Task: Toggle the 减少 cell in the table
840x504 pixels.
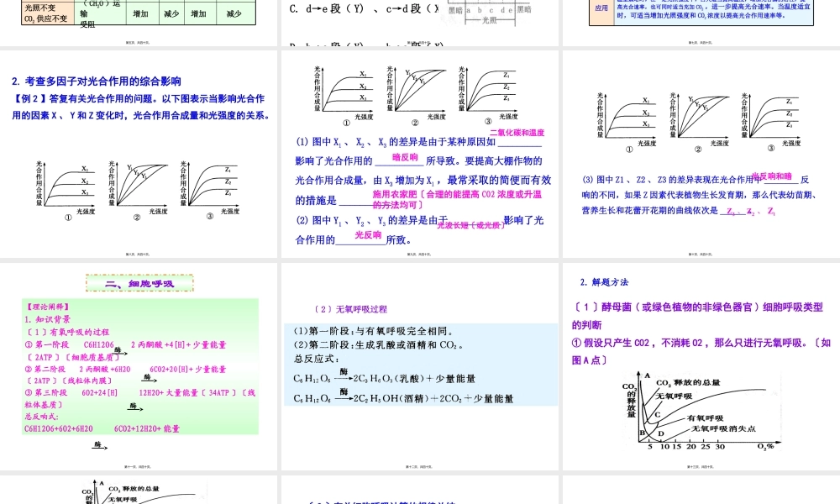Action: tap(173, 13)
